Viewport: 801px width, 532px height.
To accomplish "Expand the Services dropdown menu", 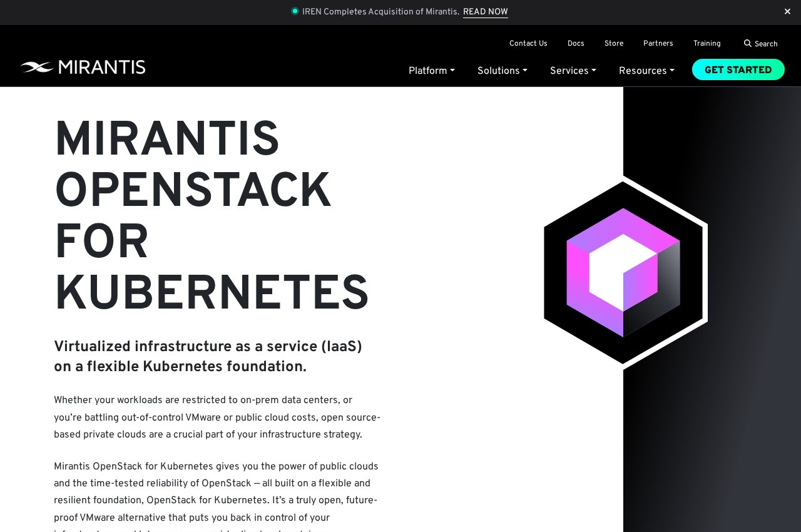I will pyautogui.click(x=573, y=71).
